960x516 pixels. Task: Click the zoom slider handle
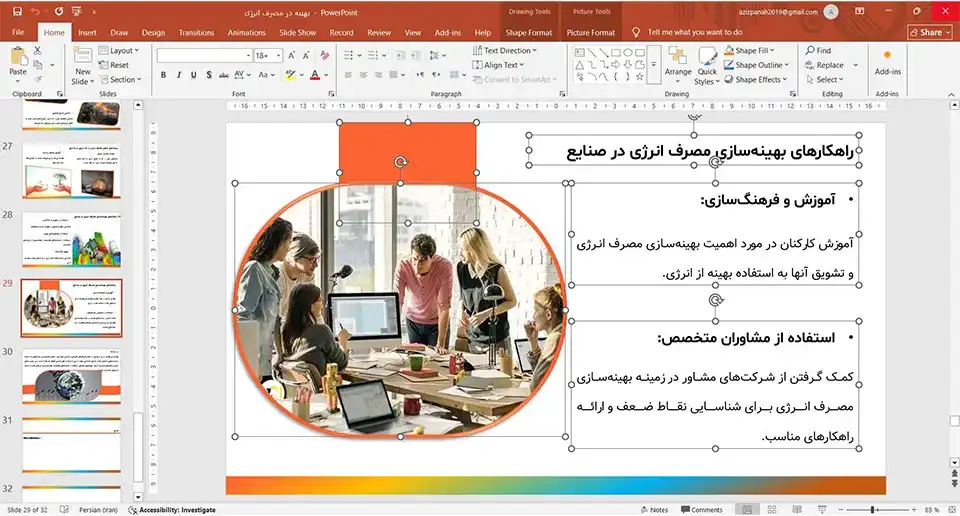point(872,509)
